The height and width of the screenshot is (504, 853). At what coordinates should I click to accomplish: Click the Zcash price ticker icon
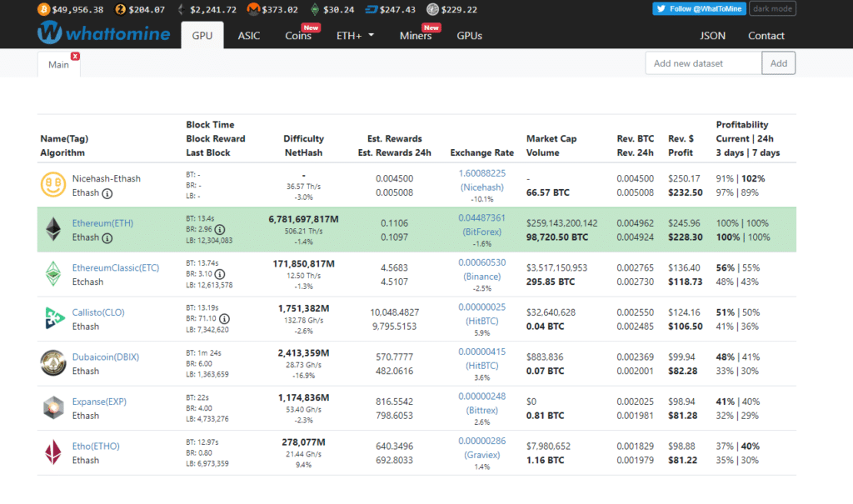pos(120,9)
